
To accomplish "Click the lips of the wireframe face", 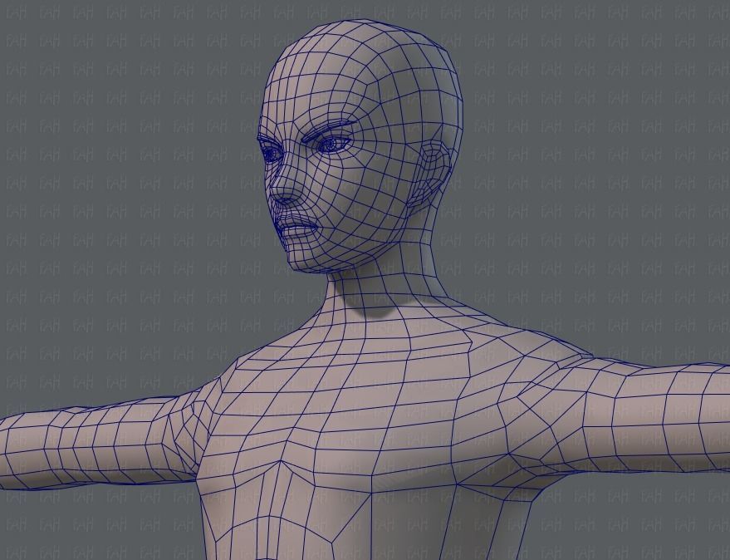I will click(297, 228).
